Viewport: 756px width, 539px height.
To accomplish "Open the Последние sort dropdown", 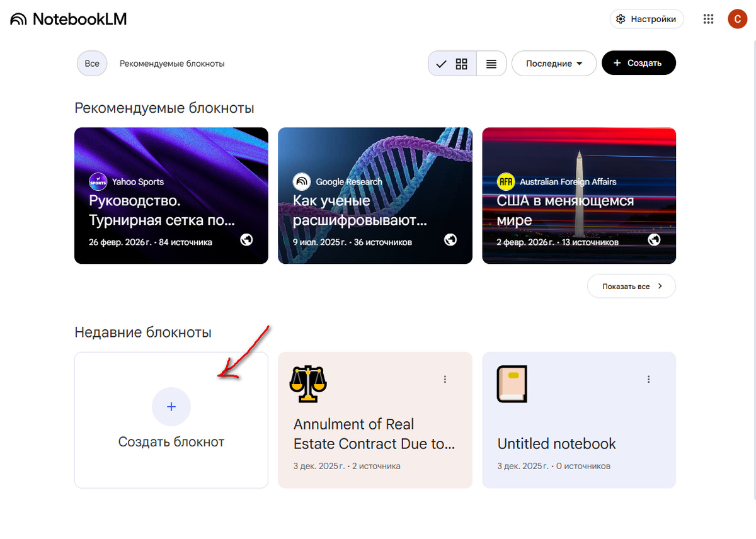I will pyautogui.click(x=554, y=64).
